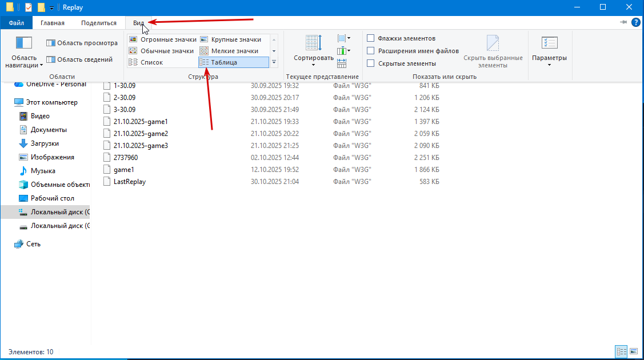Image resolution: width=644 pixels, height=360 pixels.
Task: Select OneDrive - Personal in navigation pane
Action: tap(50, 84)
